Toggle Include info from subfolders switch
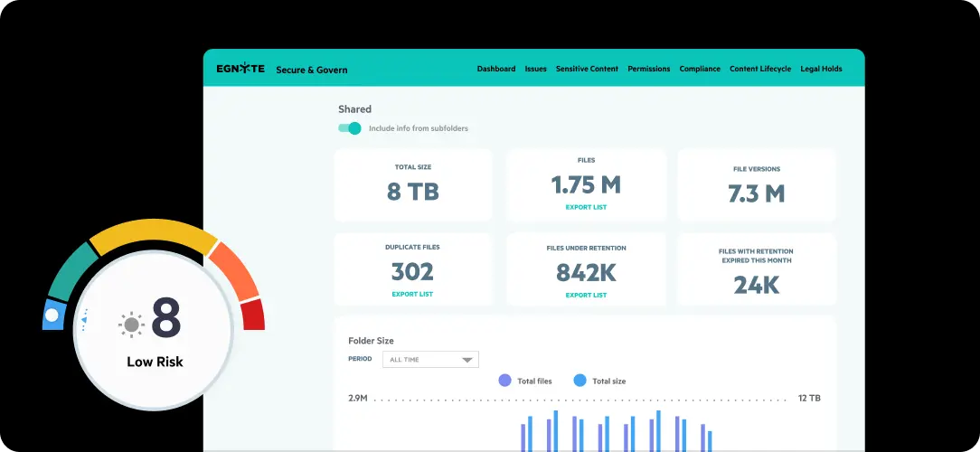Screen dimensions: 980x452 (350, 128)
